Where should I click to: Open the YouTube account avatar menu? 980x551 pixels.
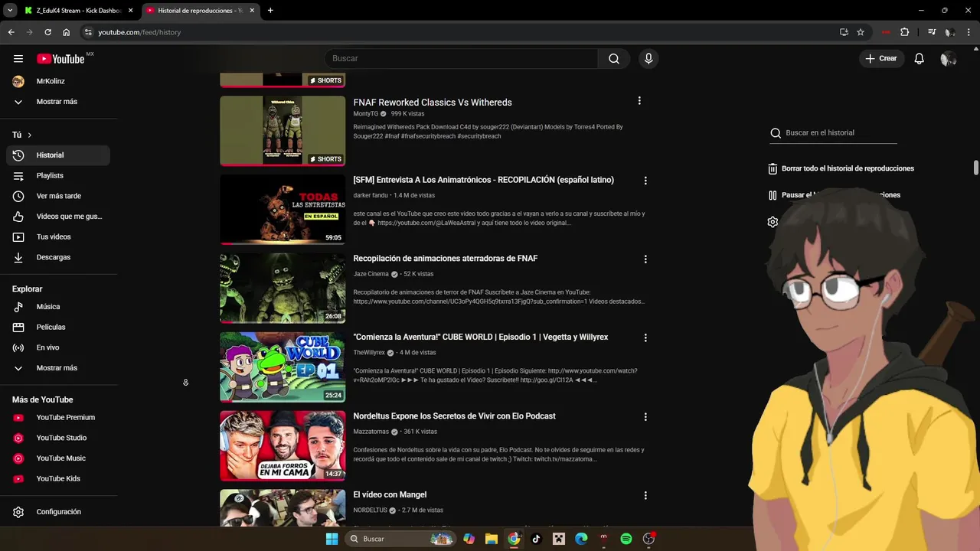(x=949, y=59)
